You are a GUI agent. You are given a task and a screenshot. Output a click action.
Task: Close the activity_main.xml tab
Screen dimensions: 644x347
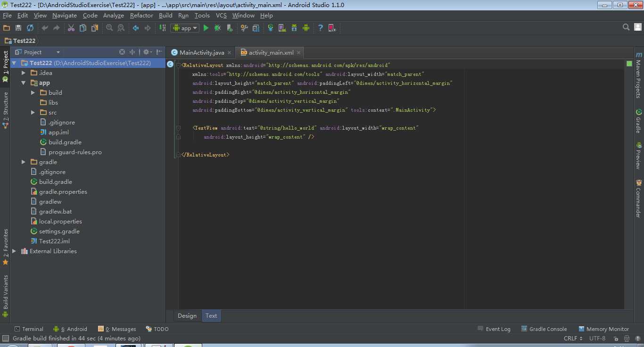click(298, 53)
